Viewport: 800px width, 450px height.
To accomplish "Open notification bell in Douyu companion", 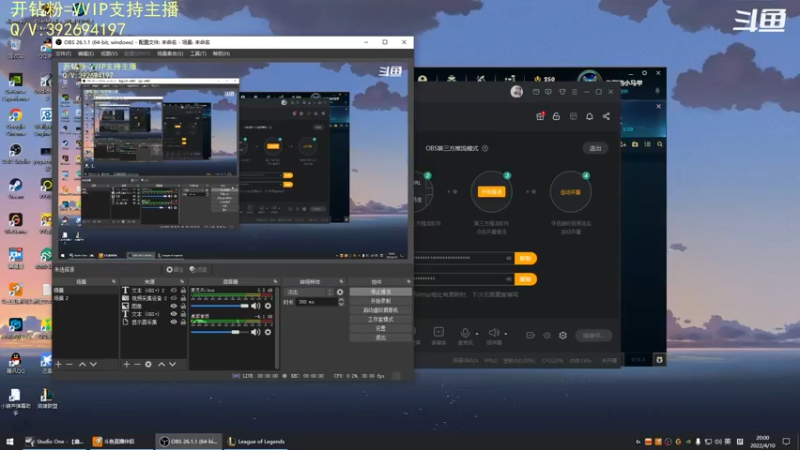I will tap(589, 116).
